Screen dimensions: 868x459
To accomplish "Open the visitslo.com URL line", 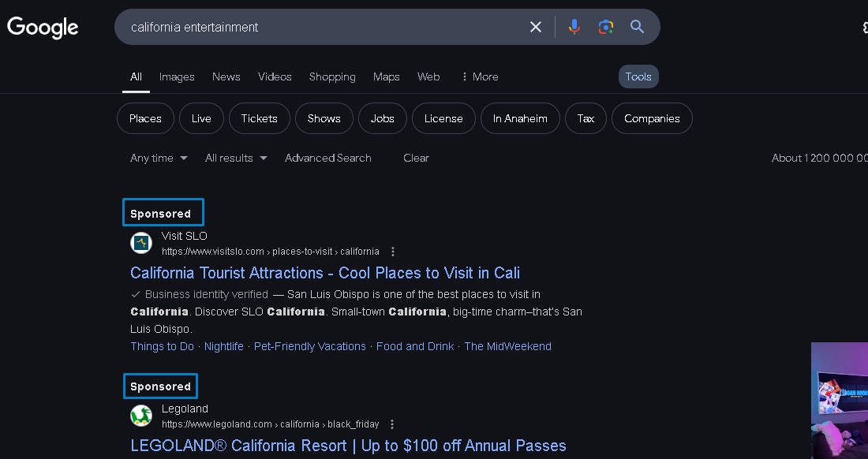I will (x=271, y=252).
